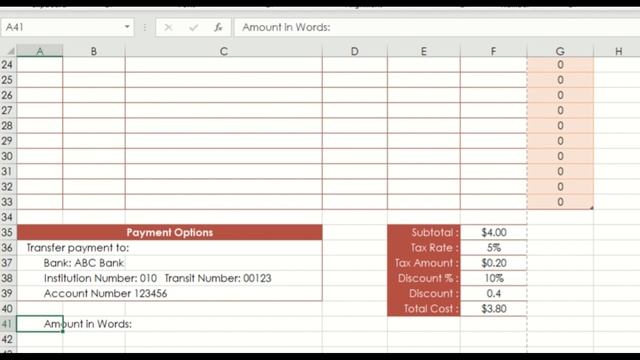Select row 26 header

(x=8, y=95)
